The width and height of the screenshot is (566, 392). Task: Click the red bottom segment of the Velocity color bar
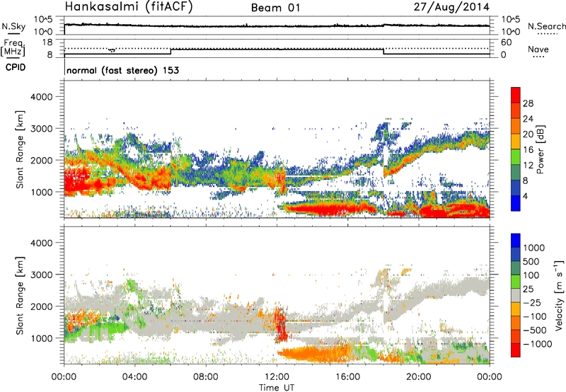[516, 350]
